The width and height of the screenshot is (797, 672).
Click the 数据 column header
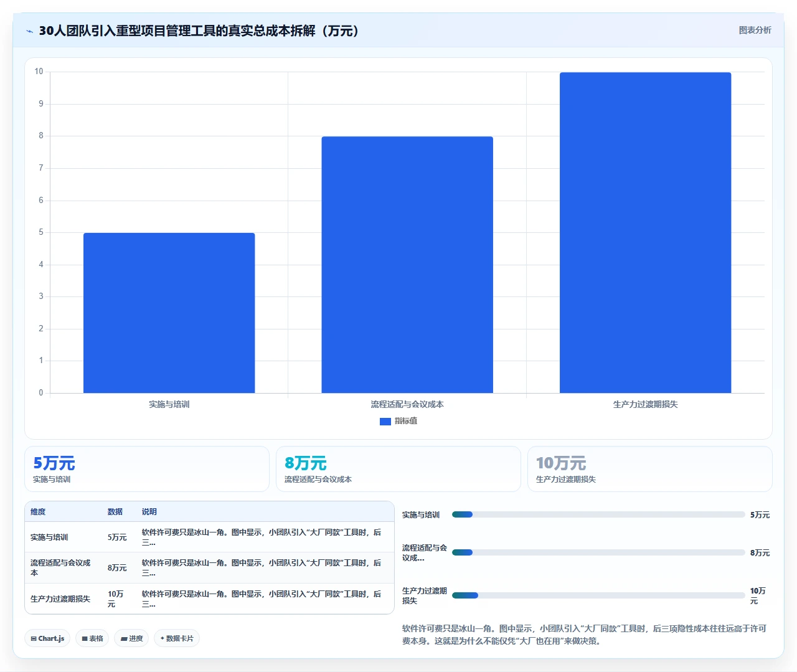[x=115, y=512]
